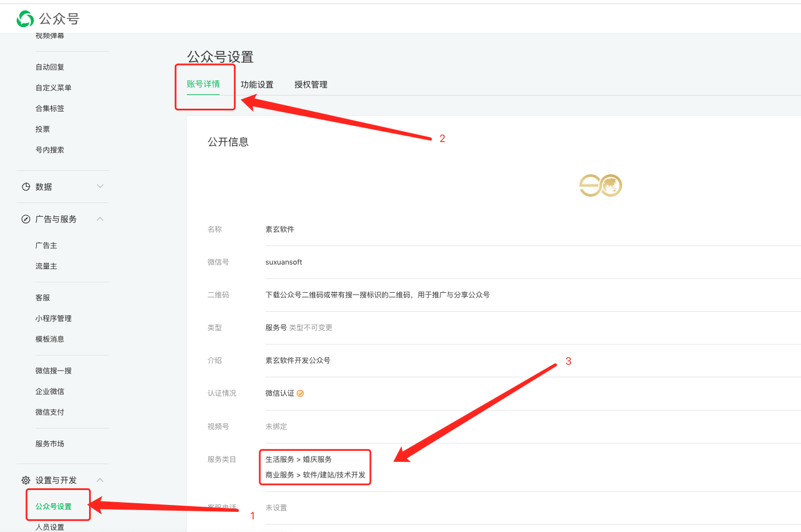Select the 账号详情 tab

point(203,84)
